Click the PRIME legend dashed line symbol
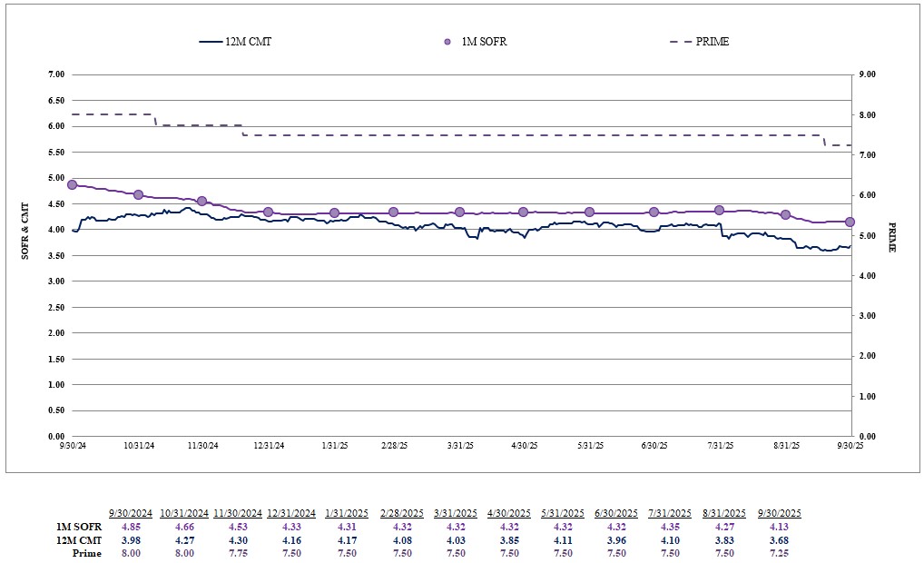Viewport: 924px width, 563px height. tap(680, 42)
